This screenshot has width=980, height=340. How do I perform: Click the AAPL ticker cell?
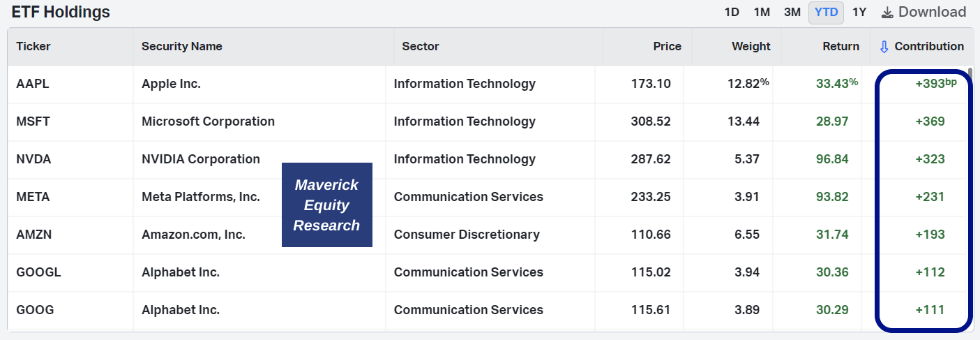[x=33, y=84]
